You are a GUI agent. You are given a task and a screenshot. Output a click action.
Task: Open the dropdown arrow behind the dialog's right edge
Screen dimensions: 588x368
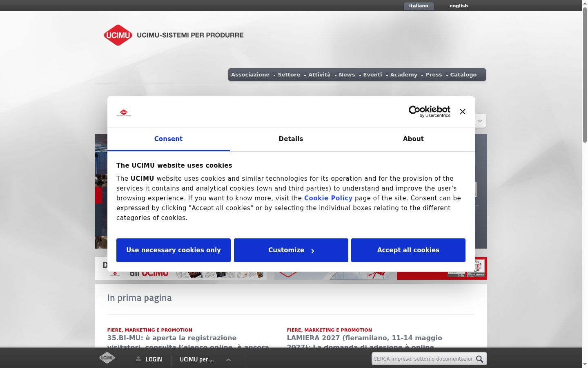(480, 121)
